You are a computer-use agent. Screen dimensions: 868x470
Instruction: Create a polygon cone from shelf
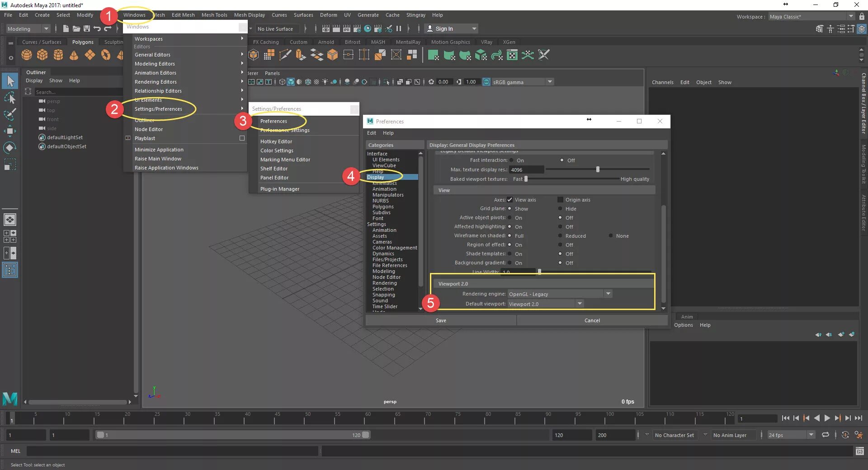pos(74,55)
